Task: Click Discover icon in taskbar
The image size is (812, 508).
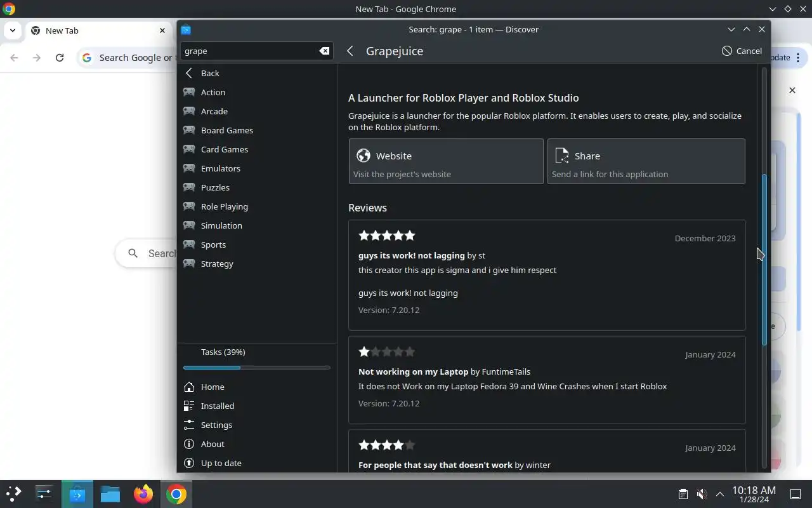Action: click(x=77, y=494)
